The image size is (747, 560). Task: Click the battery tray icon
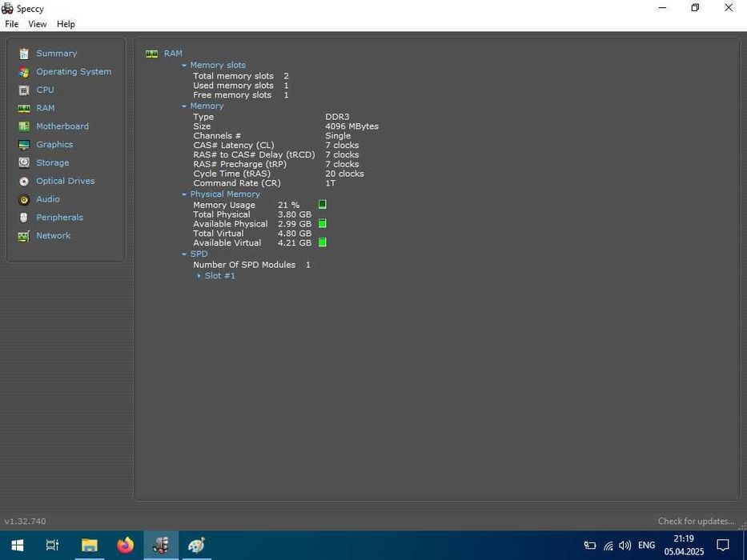(590, 546)
